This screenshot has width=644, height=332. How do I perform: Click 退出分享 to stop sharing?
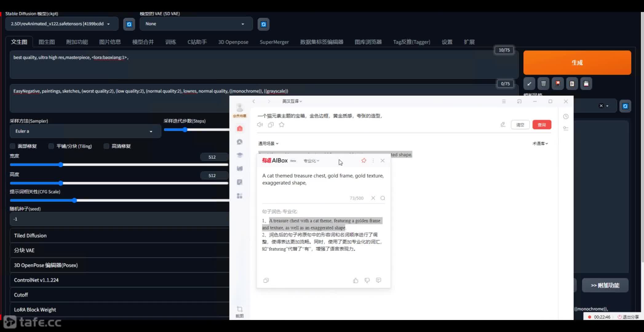[x=628, y=317]
